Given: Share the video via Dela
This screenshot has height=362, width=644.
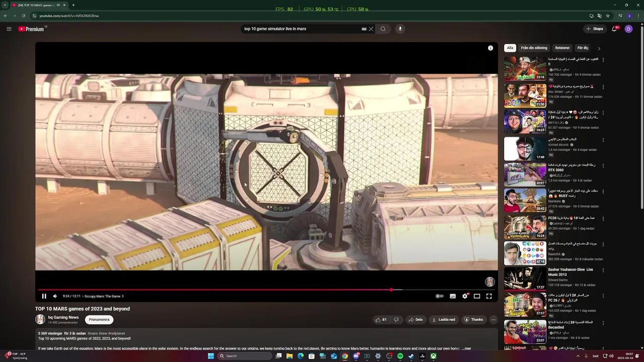Looking at the screenshot, I should click(416, 320).
